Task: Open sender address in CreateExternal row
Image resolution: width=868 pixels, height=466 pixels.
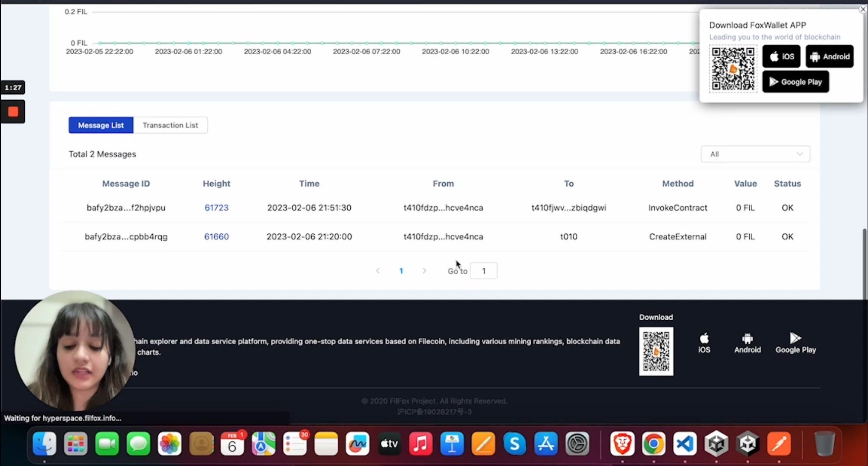Action: [x=443, y=236]
